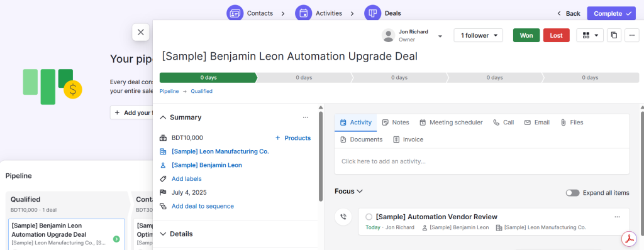Open the 1 follower dropdown
This screenshot has width=644, height=250.
pos(479,35)
